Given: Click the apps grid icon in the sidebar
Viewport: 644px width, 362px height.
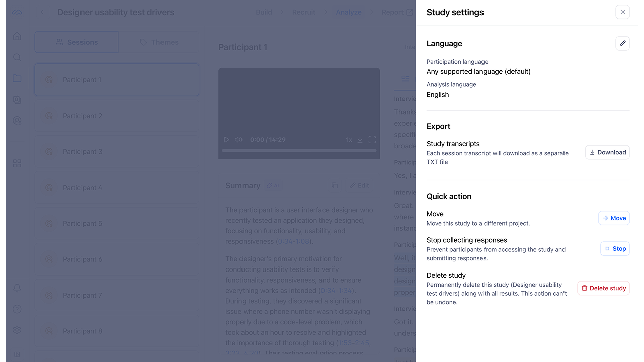Looking at the screenshot, I should (17, 163).
